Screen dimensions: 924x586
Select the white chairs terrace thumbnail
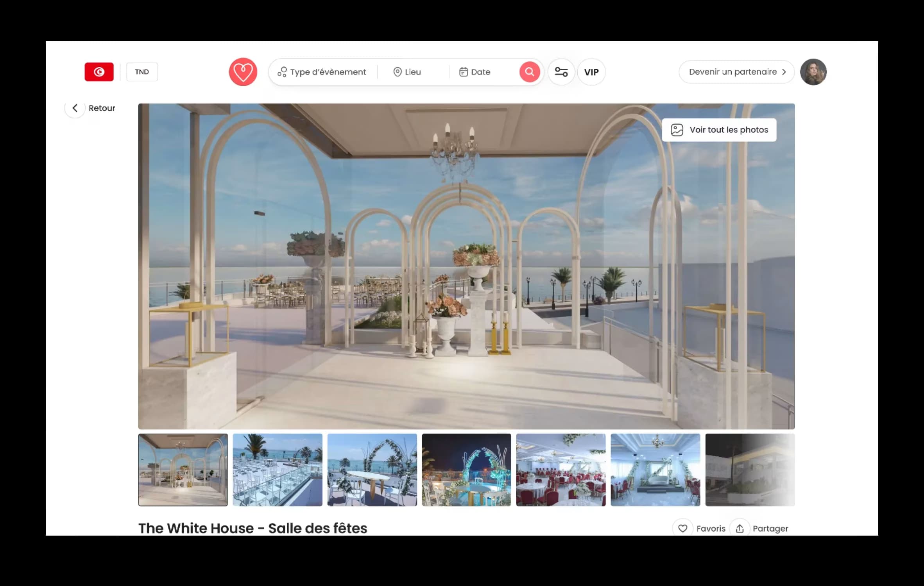point(278,470)
